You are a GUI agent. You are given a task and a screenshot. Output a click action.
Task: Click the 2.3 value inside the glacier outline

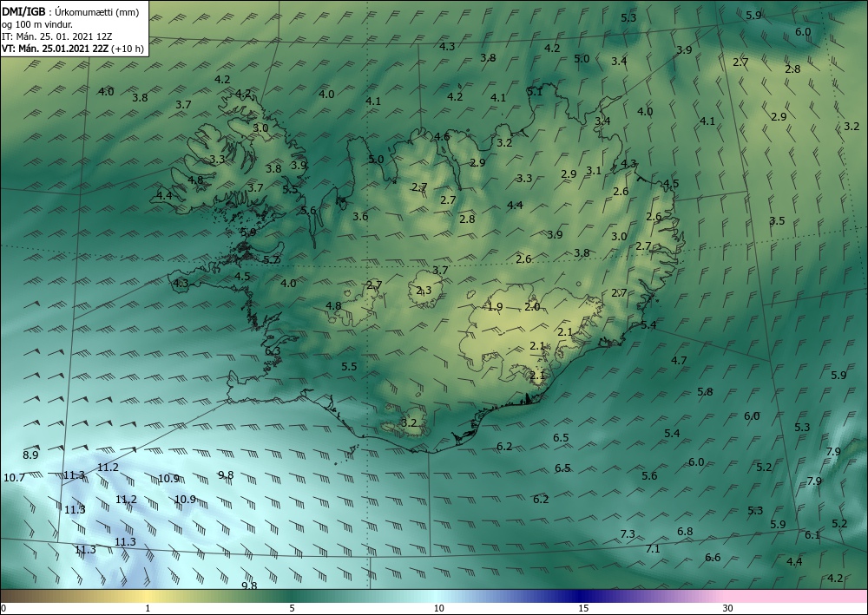[424, 291]
